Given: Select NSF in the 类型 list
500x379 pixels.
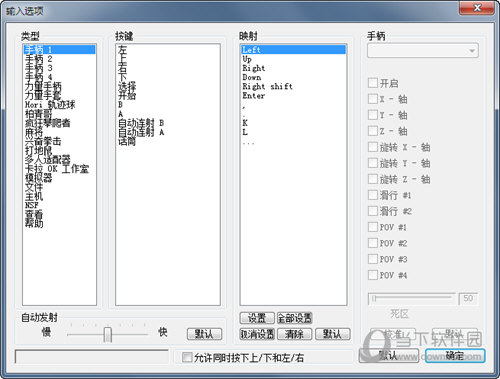Looking at the screenshot, I should click(59, 205).
